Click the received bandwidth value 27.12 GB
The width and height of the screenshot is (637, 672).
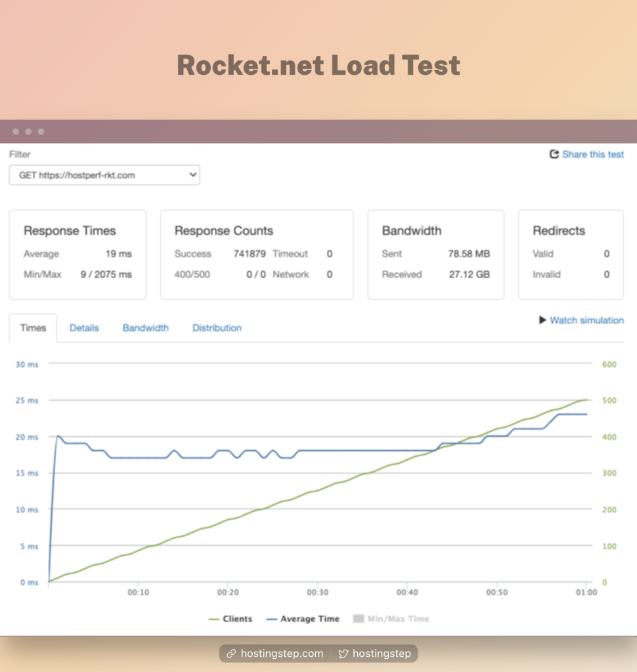click(470, 274)
